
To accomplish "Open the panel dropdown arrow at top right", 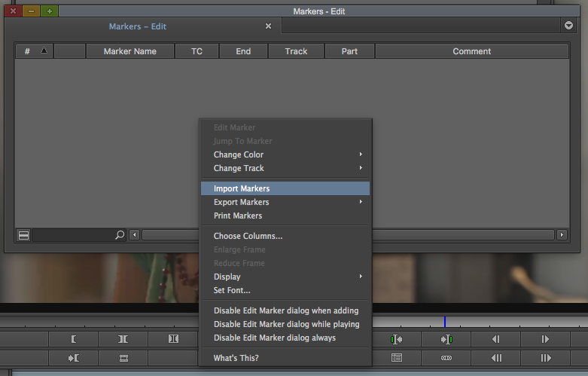I will point(568,26).
